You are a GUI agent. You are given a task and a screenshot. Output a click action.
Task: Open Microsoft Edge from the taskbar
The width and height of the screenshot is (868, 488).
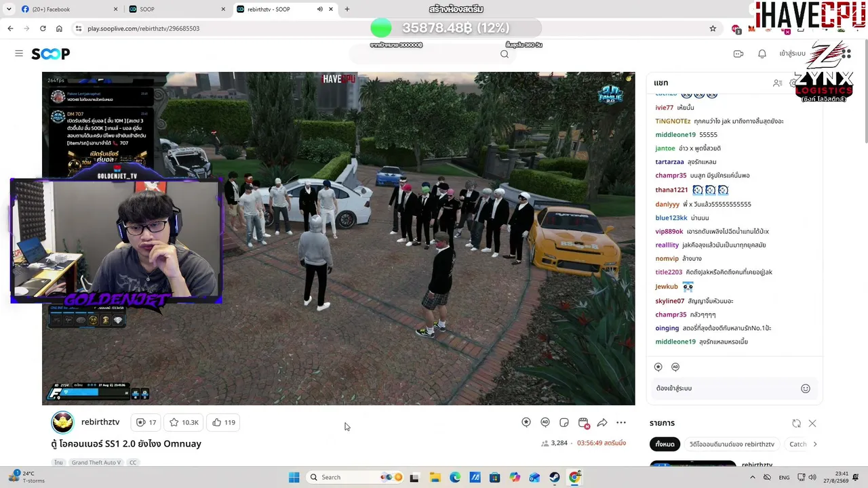455,477
